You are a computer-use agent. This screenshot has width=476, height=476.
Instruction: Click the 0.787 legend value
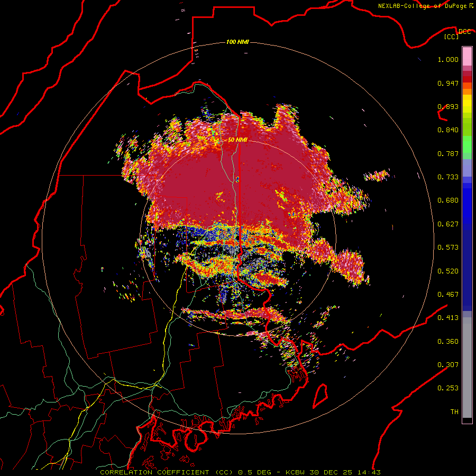[448, 153]
